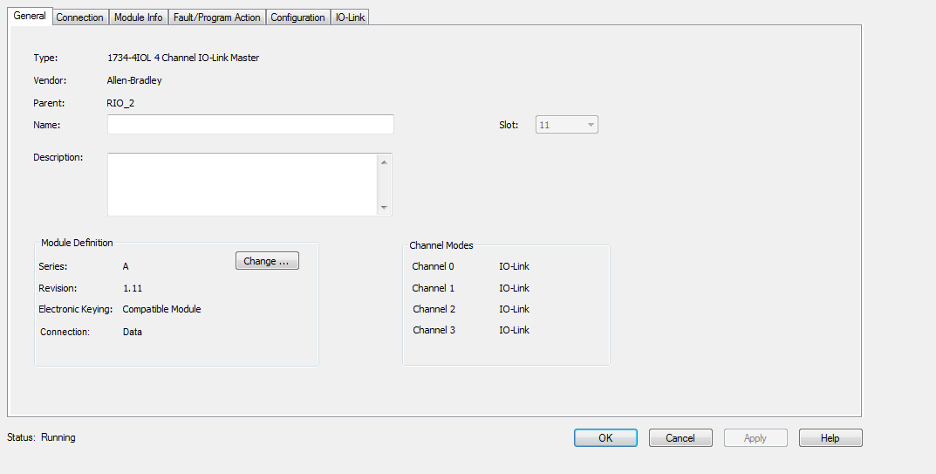Click the Description scrollbar up arrow
This screenshot has width=936, height=474.
point(384,162)
